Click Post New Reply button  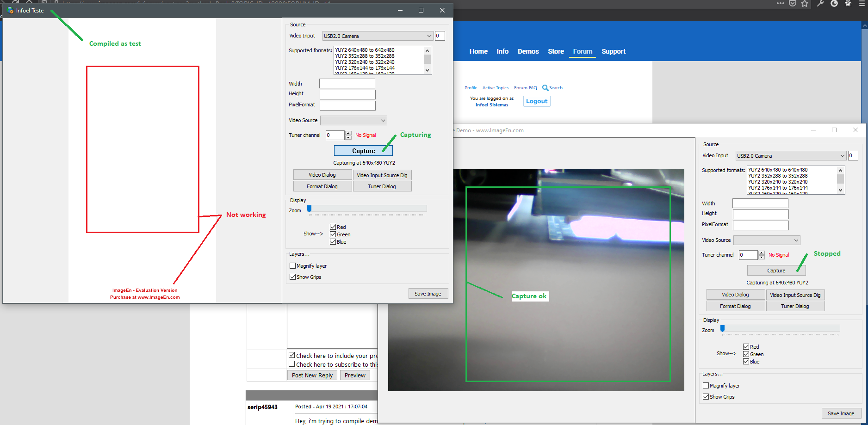click(312, 375)
